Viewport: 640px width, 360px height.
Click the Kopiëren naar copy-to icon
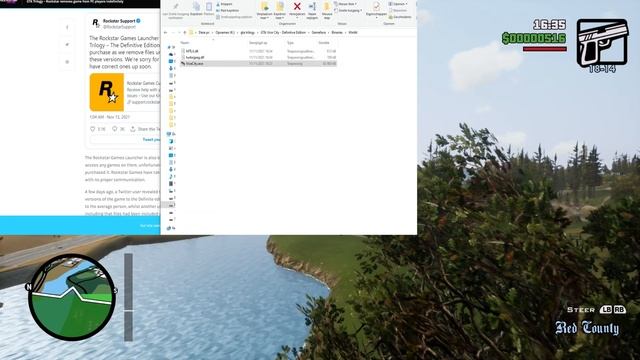coord(280,7)
